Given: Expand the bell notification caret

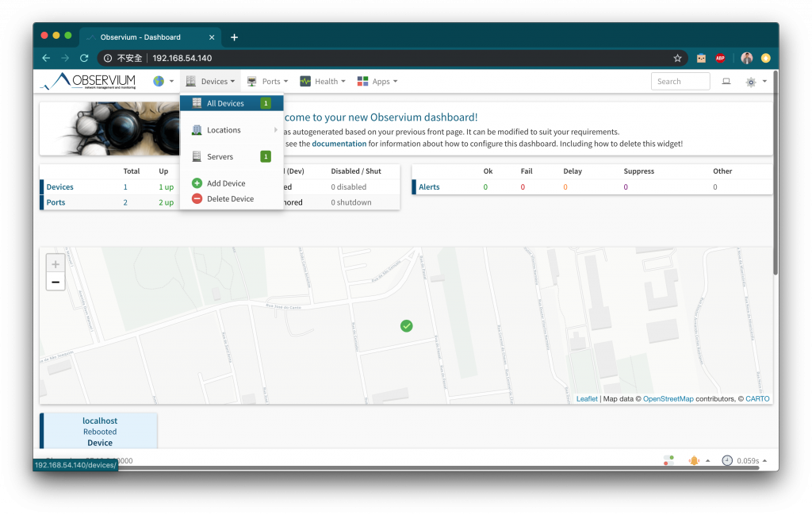Looking at the screenshot, I should [707, 460].
